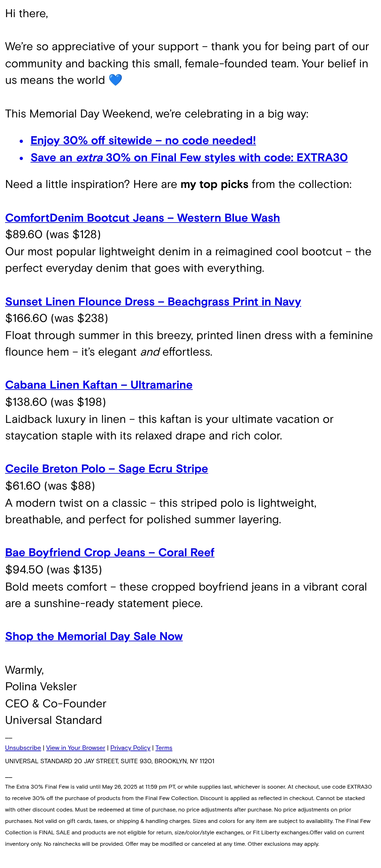View the Cabana Linen Kaftan Ultramarine product
The image size is (381, 868).
[99, 385]
